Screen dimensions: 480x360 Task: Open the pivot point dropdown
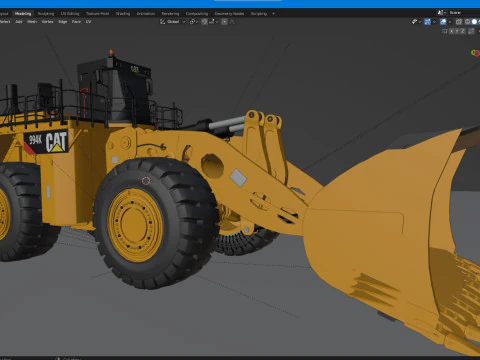(x=194, y=22)
